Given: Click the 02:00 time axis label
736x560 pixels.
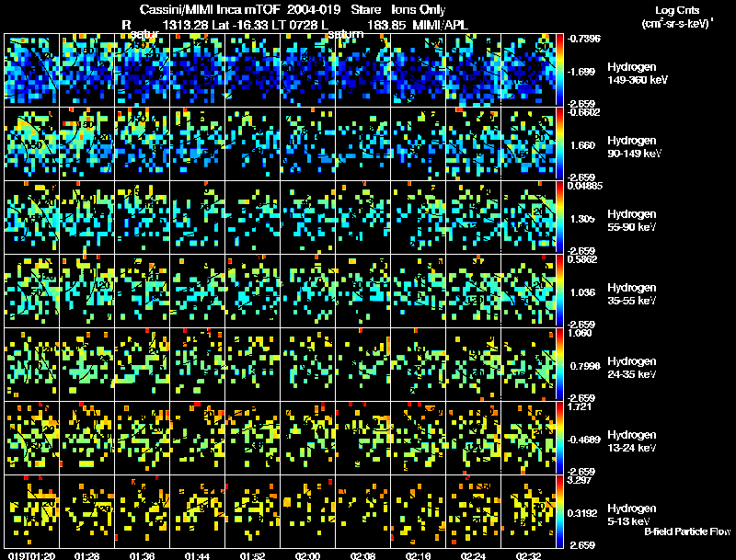Looking at the screenshot, I should 307,556.
